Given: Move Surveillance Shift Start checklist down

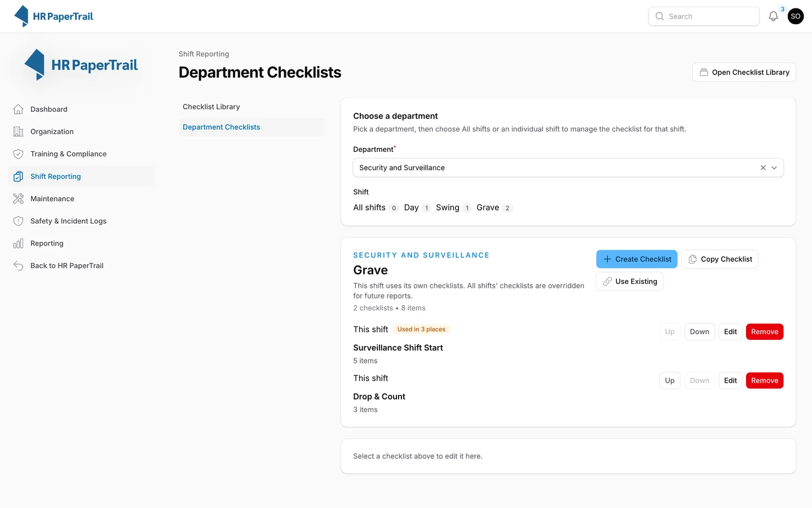Looking at the screenshot, I should pos(699,332).
